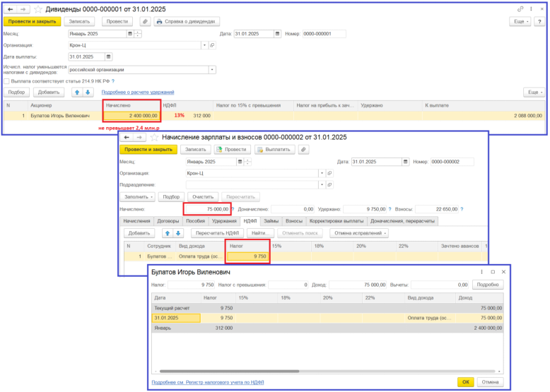The width and height of the screenshot is (550, 392).
Task: Click horizontal scrollbar in Булатов dialog
Action: [x=229, y=371]
